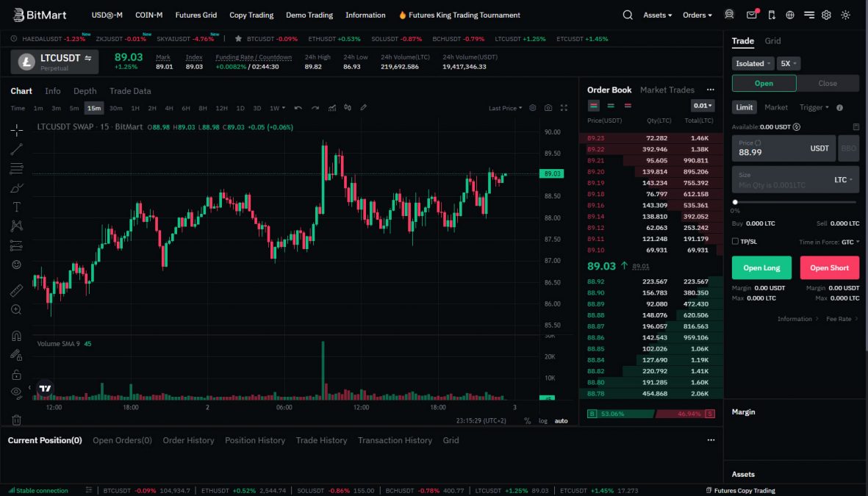
Task: Click the trash icon to remove drawings
Action: click(x=17, y=420)
